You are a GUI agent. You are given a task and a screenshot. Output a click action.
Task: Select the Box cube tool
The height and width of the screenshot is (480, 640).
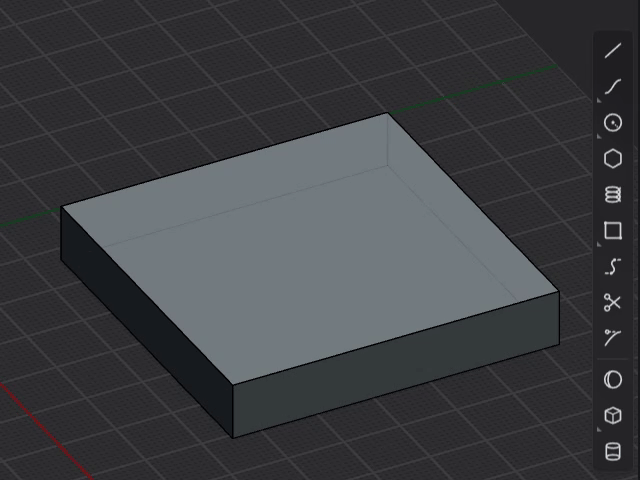pos(613,416)
